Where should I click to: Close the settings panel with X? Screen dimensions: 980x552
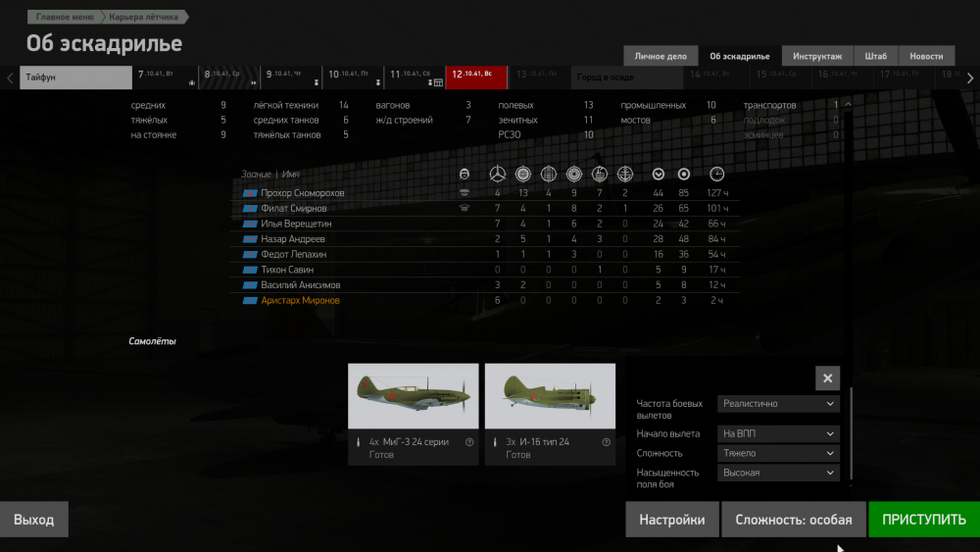pos(827,378)
